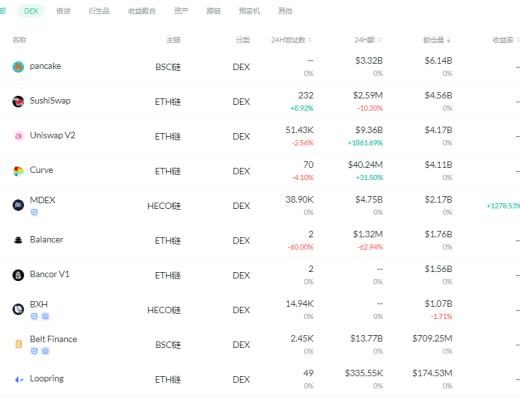Select Balancer's -60.00% address change
The image size is (520, 400).
coord(301,247)
